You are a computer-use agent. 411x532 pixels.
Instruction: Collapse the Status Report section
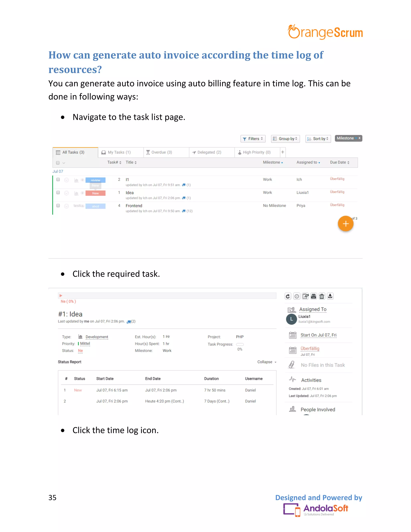[x=267, y=362]
